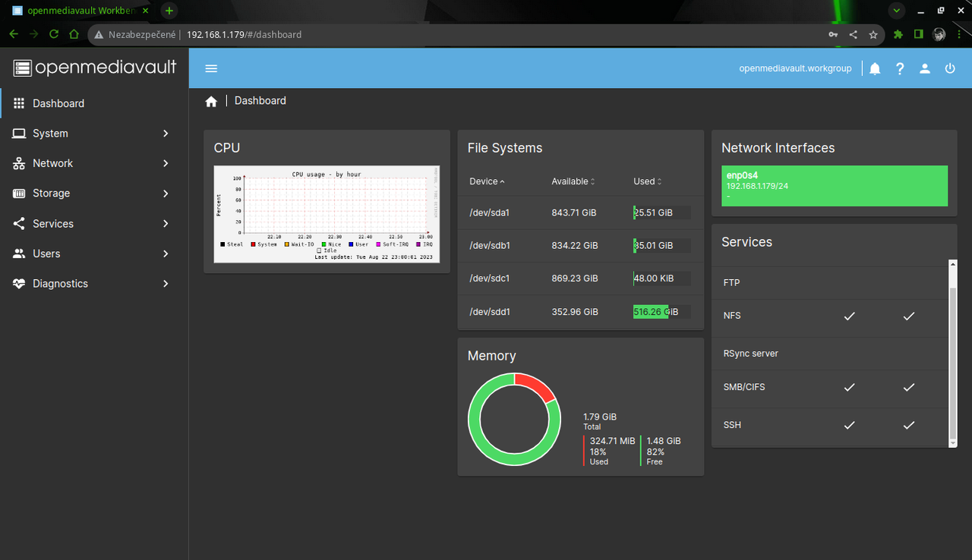Expand the Services menu chevron
Screen dimensions: 972x560
[x=166, y=224]
